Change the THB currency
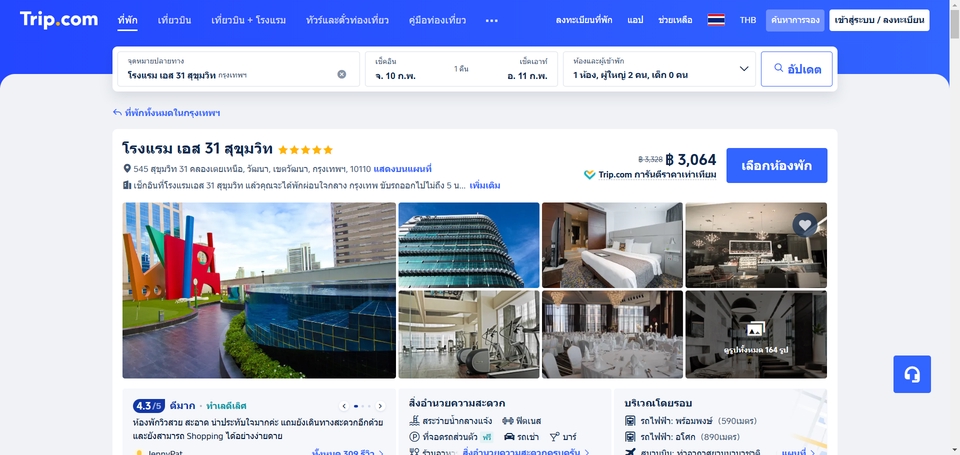The width and height of the screenshot is (960, 455). (x=748, y=20)
